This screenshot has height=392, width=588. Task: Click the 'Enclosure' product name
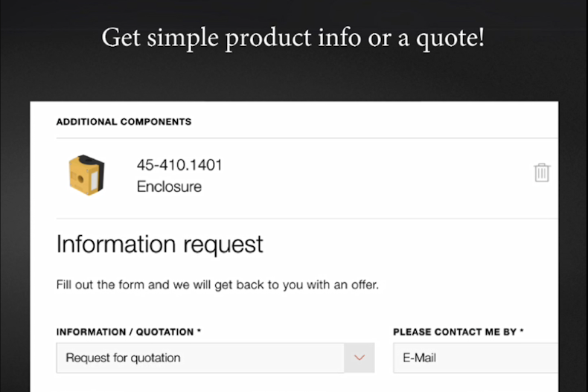(x=169, y=187)
